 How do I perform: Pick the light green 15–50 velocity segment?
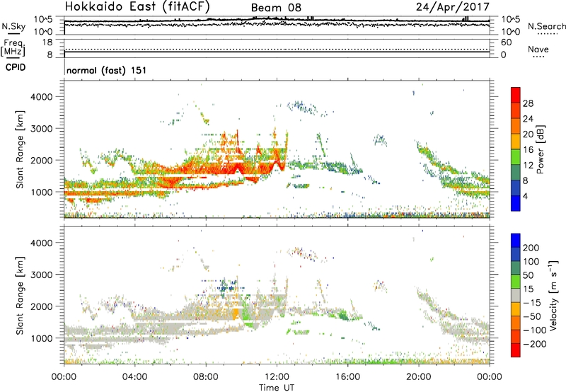(x=516, y=282)
